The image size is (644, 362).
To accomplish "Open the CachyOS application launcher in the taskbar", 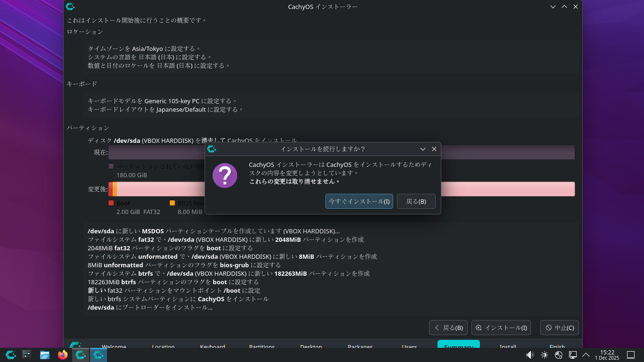I will (x=11, y=355).
